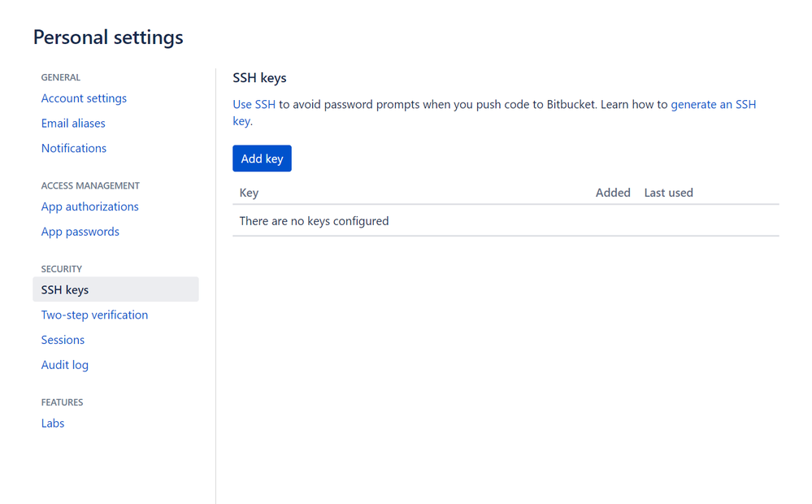Image resolution: width=812 pixels, height=504 pixels.
Task: Open the Audit log
Action: coord(65,365)
